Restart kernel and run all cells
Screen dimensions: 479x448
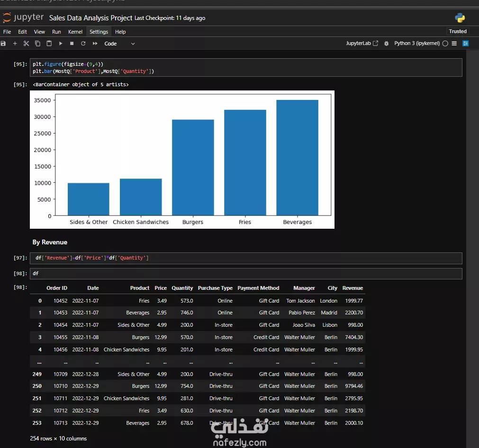[95, 44]
